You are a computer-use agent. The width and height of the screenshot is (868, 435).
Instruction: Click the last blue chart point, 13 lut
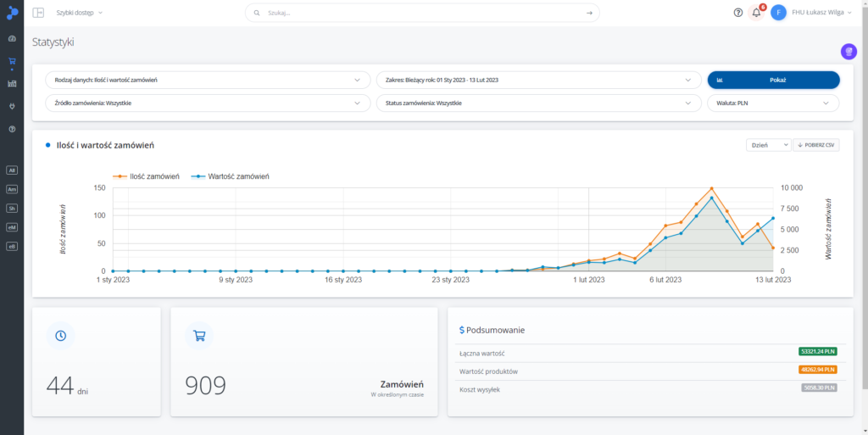773,218
